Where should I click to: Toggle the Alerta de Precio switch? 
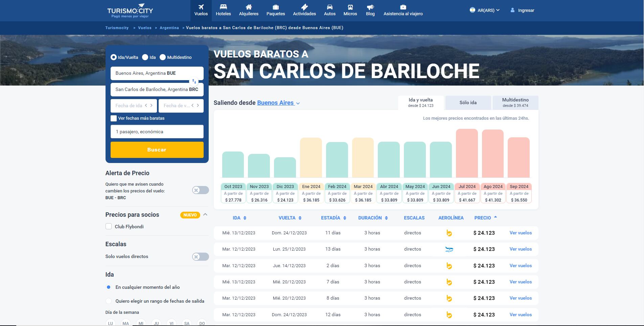[x=200, y=190]
